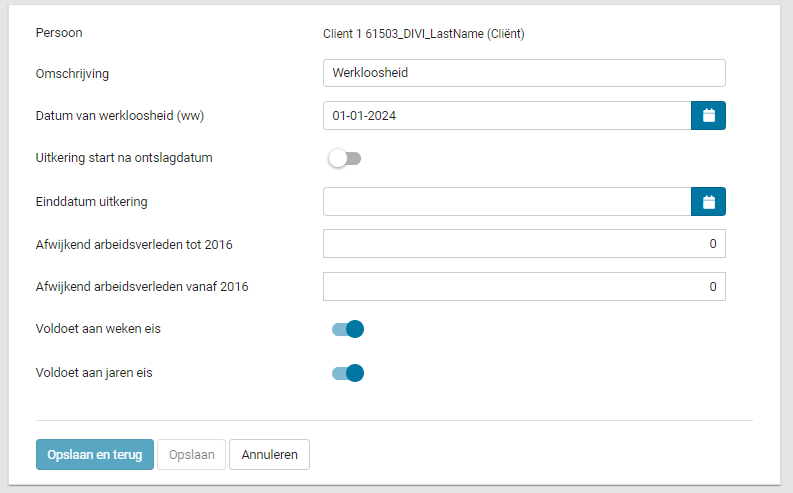This screenshot has width=793, height=493.
Task: Click the greyed-out Opslaan button
Action: 191,454
